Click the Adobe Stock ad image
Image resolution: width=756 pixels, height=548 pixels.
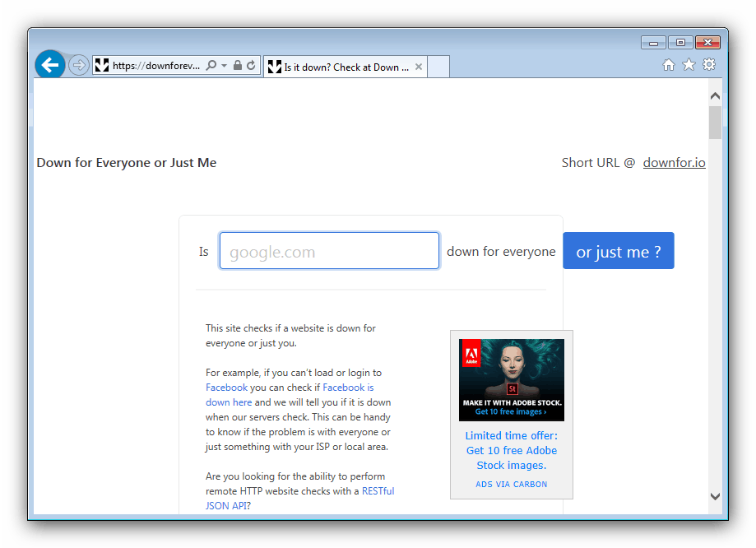coord(512,380)
